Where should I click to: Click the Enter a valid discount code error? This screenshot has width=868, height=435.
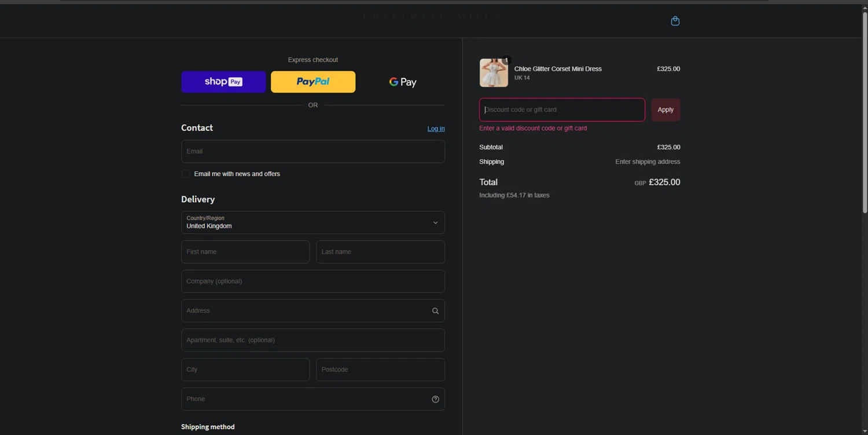[x=533, y=128]
